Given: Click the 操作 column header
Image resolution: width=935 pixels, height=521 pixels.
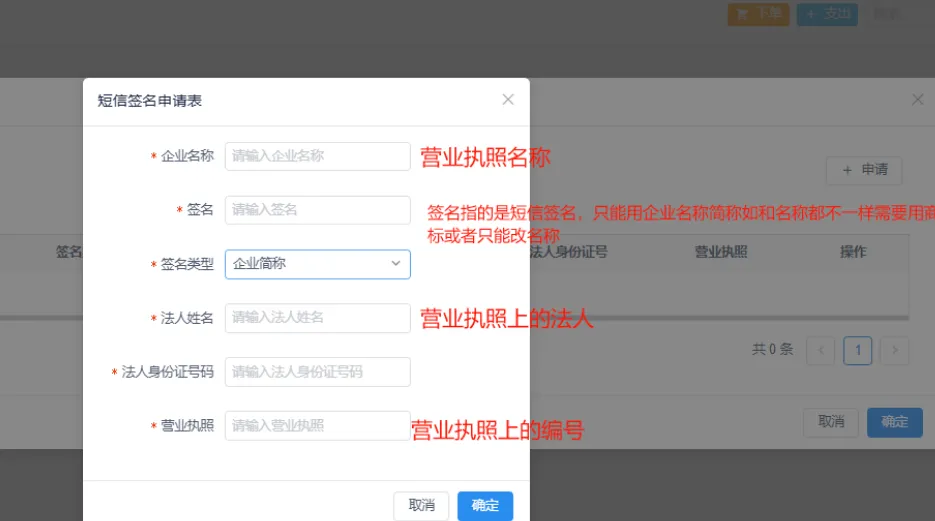Looking at the screenshot, I should tap(852, 252).
